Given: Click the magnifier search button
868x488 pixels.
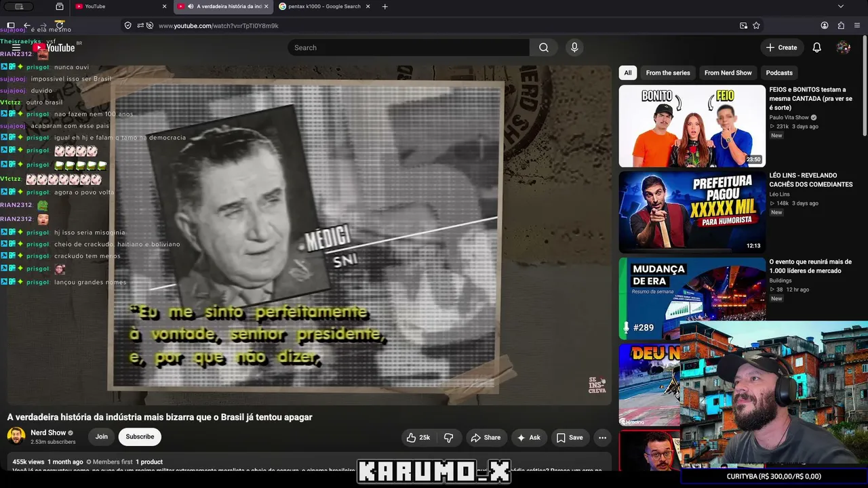Looking at the screenshot, I should 544,47.
